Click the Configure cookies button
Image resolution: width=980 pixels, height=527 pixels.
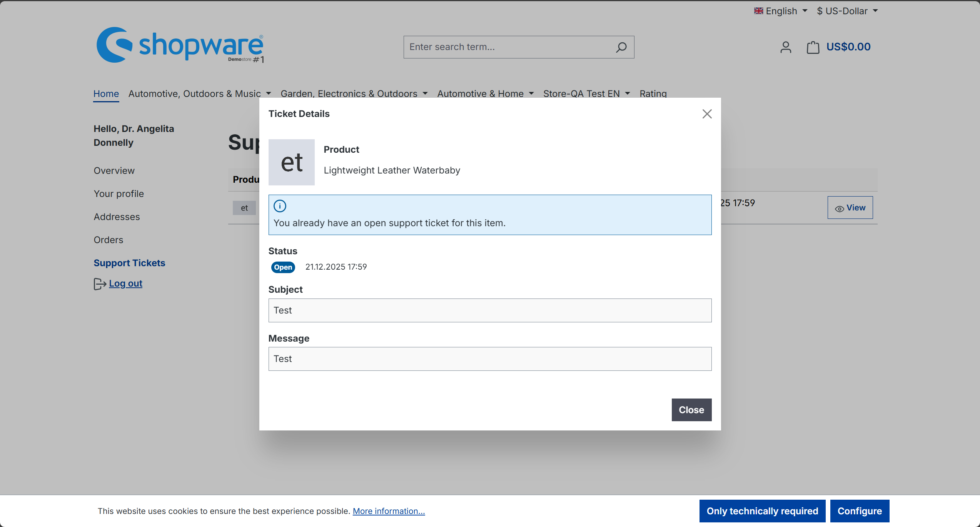pos(860,511)
